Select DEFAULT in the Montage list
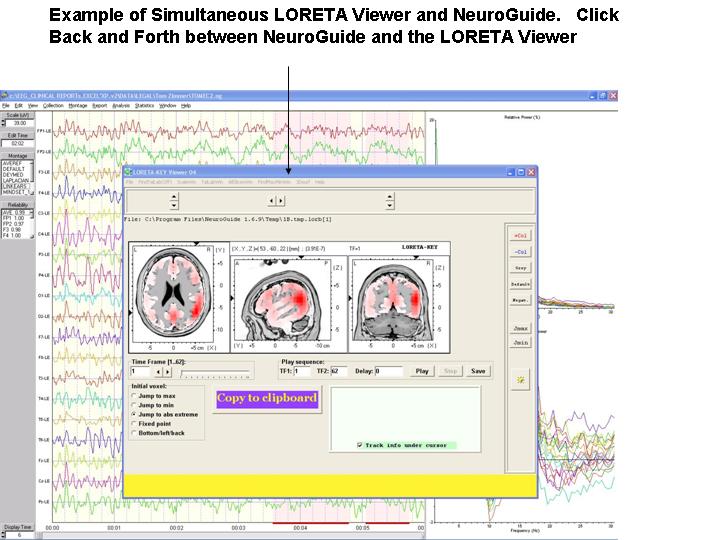The height and width of the screenshot is (540, 720). tap(14, 169)
